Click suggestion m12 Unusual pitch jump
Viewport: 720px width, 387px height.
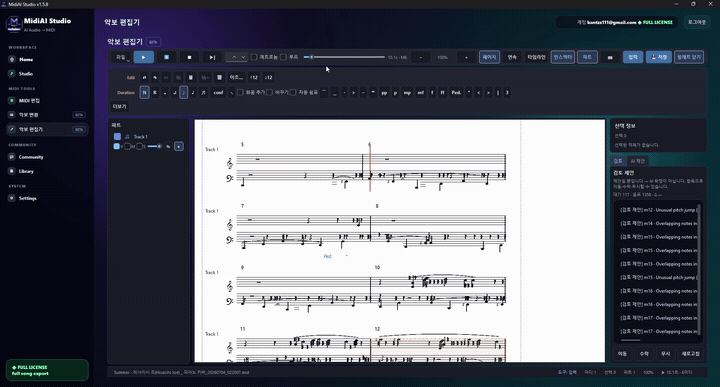(x=658, y=210)
